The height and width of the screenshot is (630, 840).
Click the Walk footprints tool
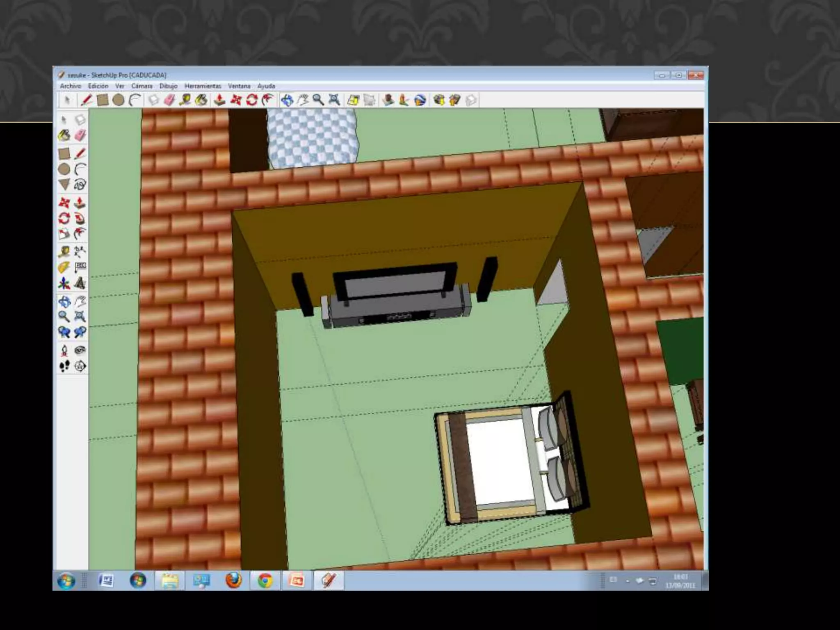[64, 366]
